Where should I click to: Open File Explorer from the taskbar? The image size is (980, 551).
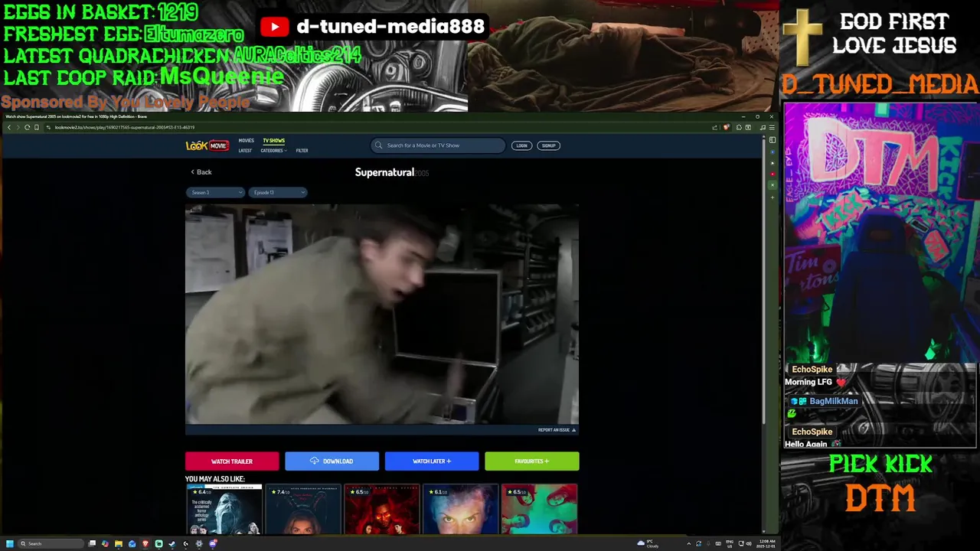click(119, 543)
